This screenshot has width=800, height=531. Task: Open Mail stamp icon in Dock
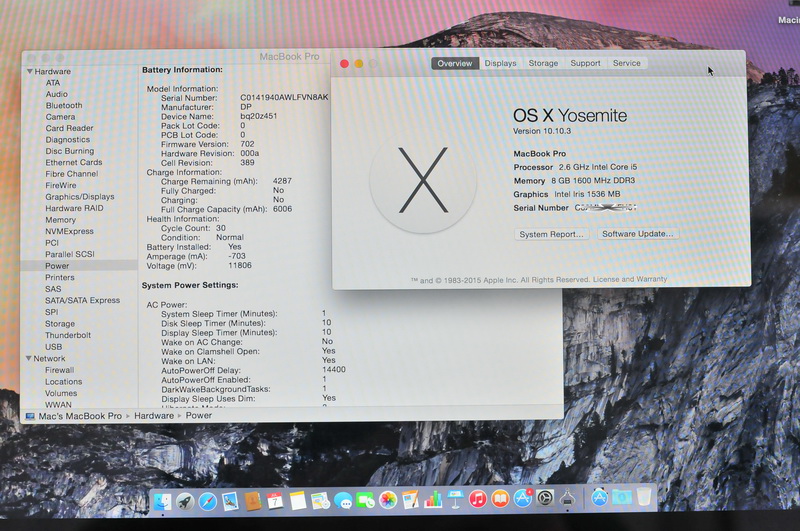point(230,501)
